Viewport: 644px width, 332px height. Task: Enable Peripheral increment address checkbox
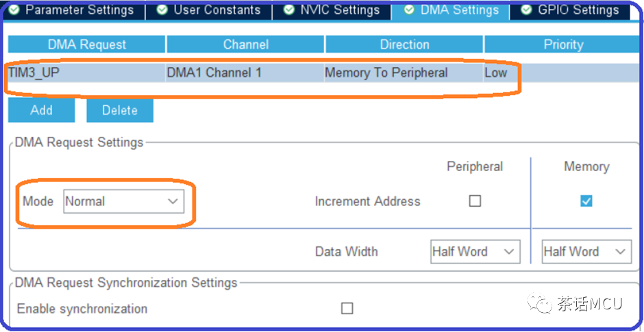[475, 201]
